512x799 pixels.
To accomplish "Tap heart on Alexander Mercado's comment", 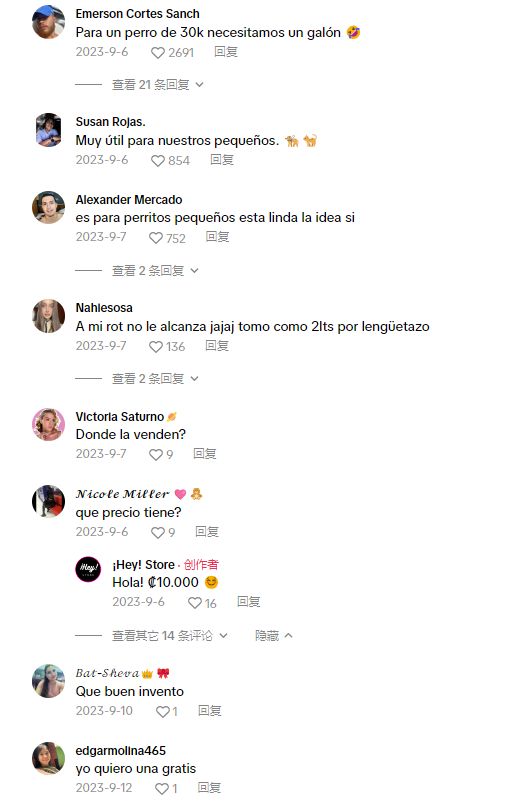I will click(x=156, y=238).
